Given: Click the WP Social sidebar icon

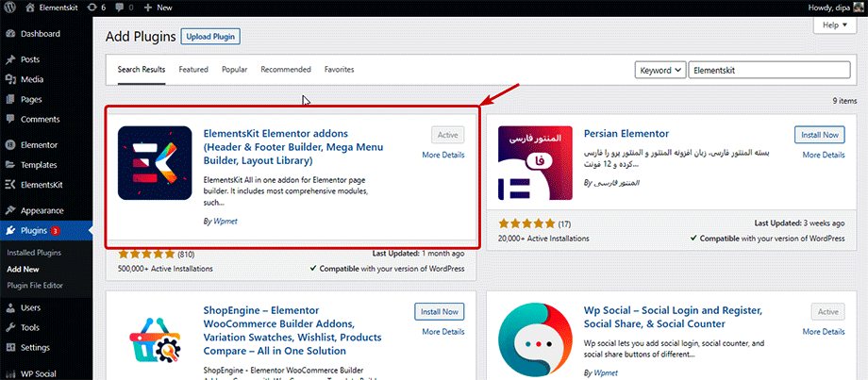Looking at the screenshot, I should pyautogui.click(x=10, y=373).
